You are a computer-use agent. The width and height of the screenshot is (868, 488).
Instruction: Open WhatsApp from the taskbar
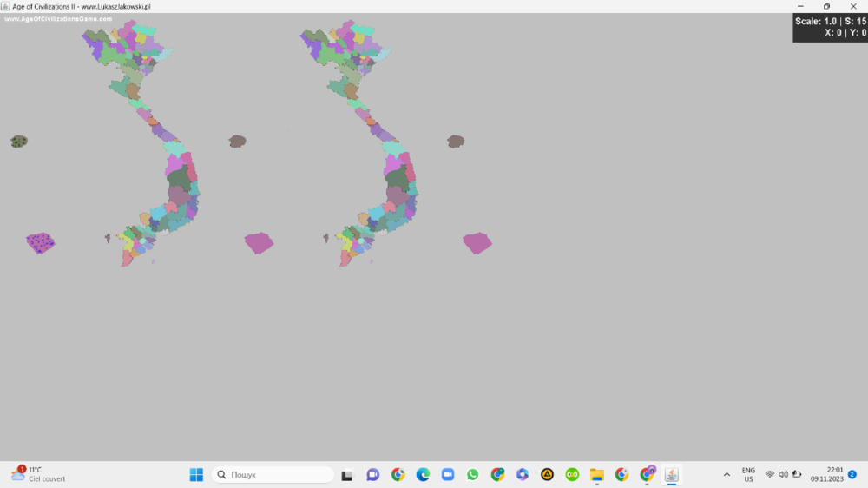(473, 475)
